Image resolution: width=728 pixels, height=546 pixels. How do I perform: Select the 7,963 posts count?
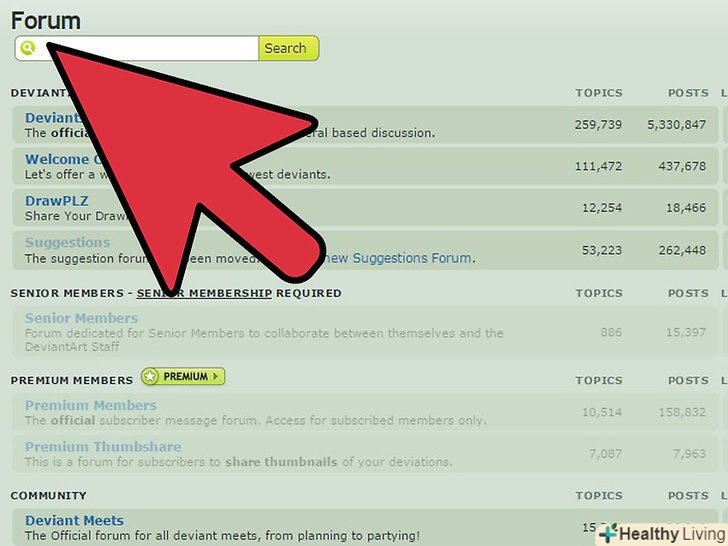689,453
